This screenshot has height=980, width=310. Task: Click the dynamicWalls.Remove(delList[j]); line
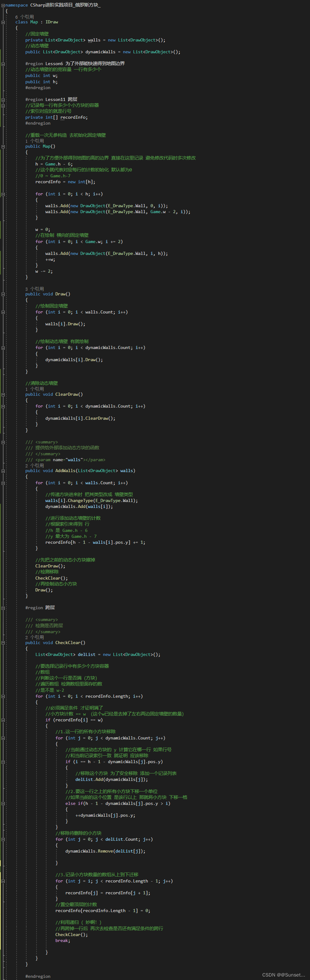105,851
